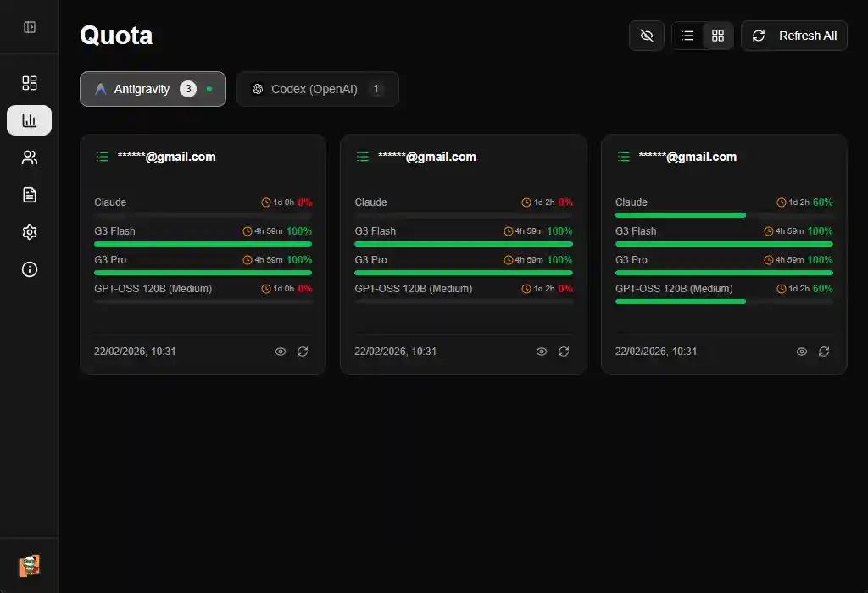Refresh quota on the middle account card
The width and height of the screenshot is (868, 593).
(564, 352)
